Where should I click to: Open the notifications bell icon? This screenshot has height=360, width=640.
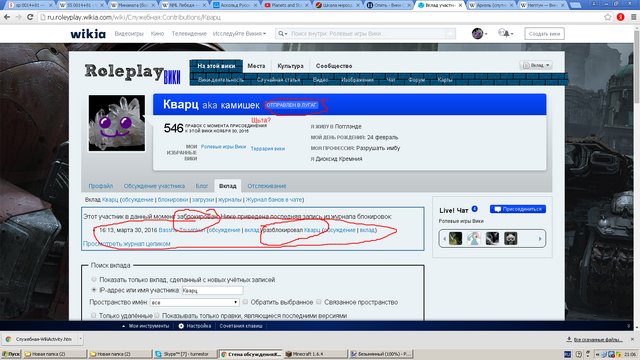[505, 33]
